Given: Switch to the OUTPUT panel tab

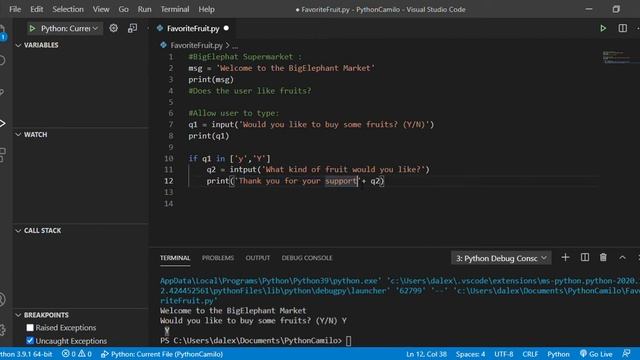Looking at the screenshot, I should click(258, 258).
